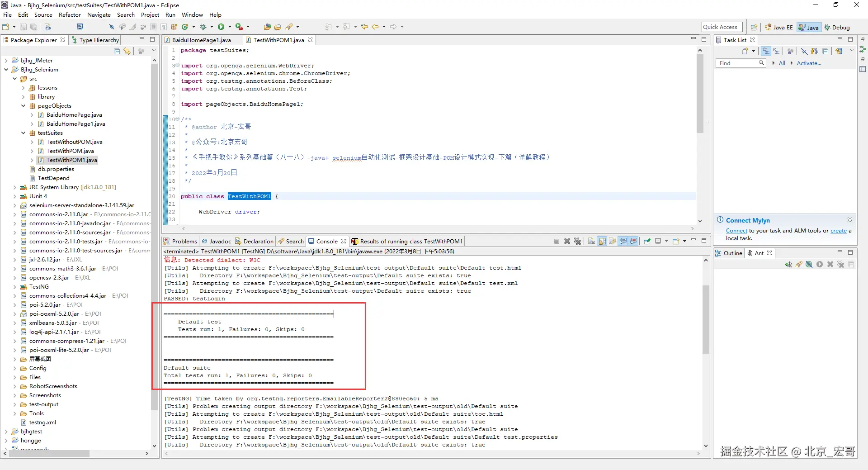Collapse all in Package Explorer
Image resolution: width=868 pixels, height=470 pixels.
(x=117, y=51)
